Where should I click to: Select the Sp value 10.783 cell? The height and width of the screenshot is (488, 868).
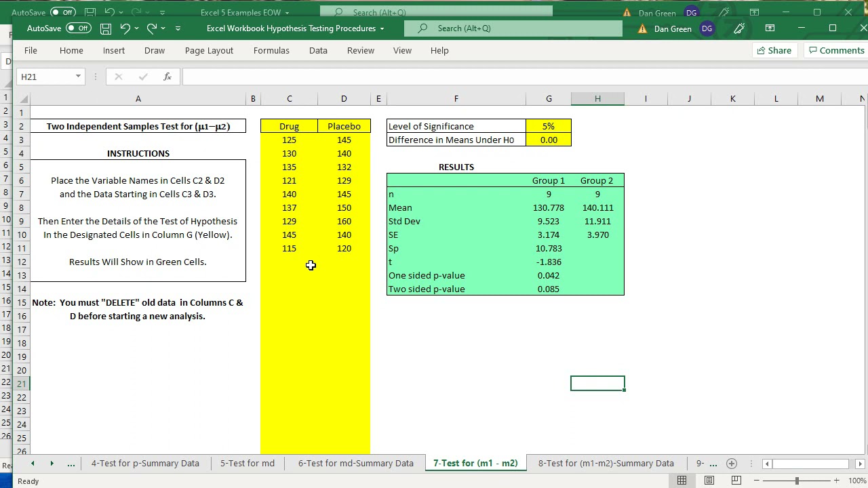coord(549,248)
